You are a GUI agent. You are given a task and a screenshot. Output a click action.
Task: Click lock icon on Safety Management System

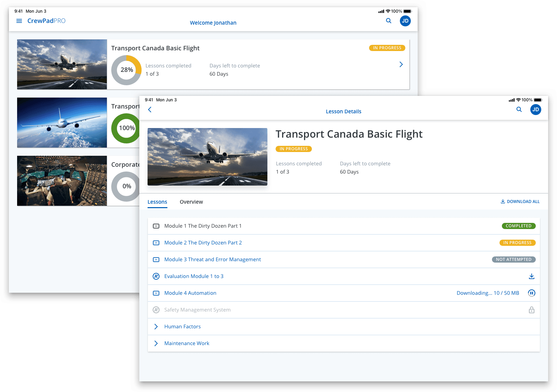[x=532, y=310]
